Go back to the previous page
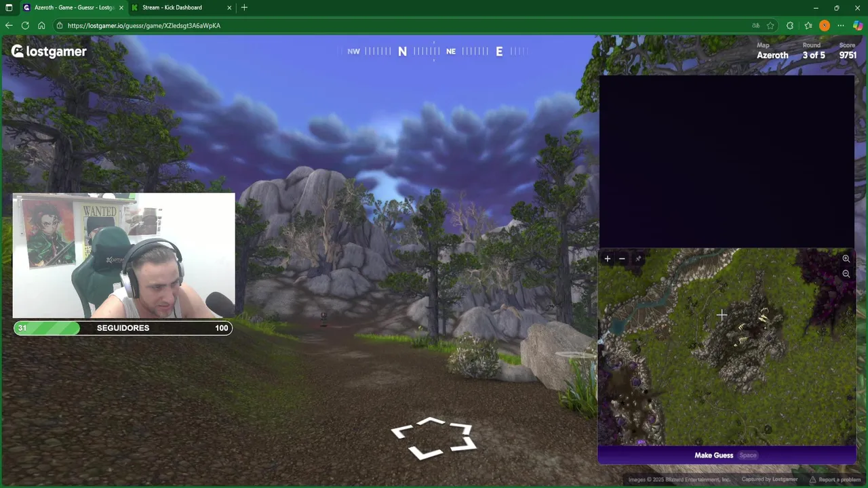This screenshot has width=868, height=488. pos(9,26)
